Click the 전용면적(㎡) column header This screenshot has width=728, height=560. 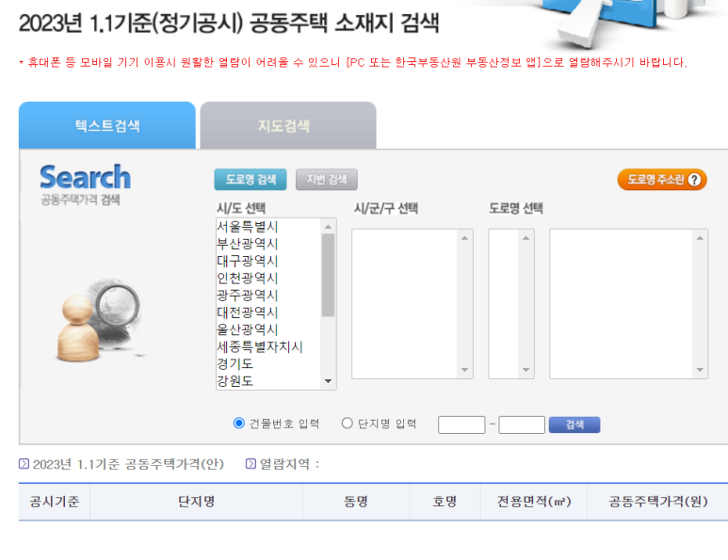point(534,502)
